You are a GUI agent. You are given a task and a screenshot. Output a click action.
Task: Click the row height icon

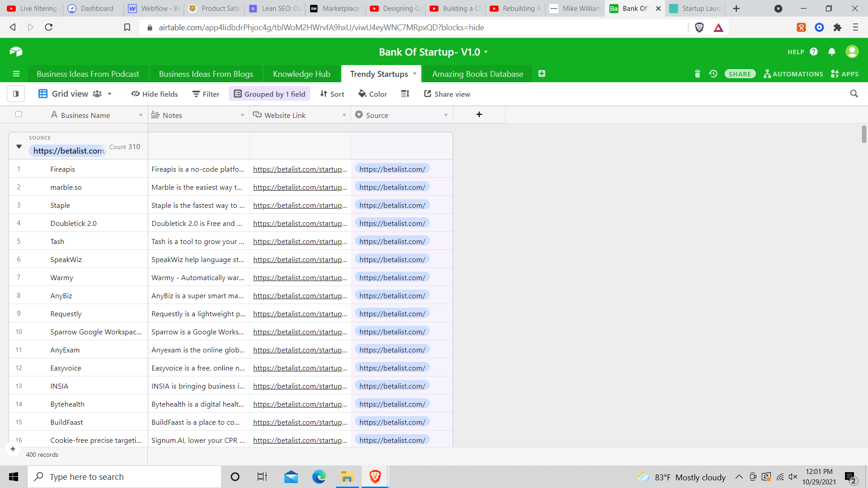click(x=405, y=94)
